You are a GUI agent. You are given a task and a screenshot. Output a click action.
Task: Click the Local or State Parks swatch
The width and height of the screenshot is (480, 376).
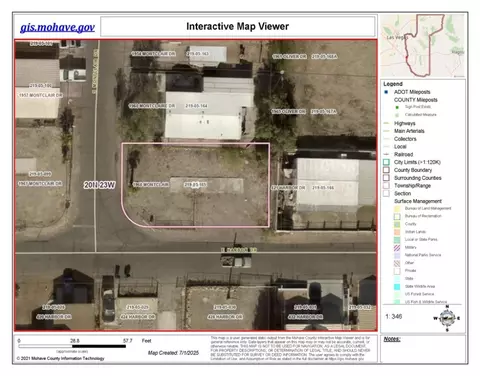[x=397, y=240]
